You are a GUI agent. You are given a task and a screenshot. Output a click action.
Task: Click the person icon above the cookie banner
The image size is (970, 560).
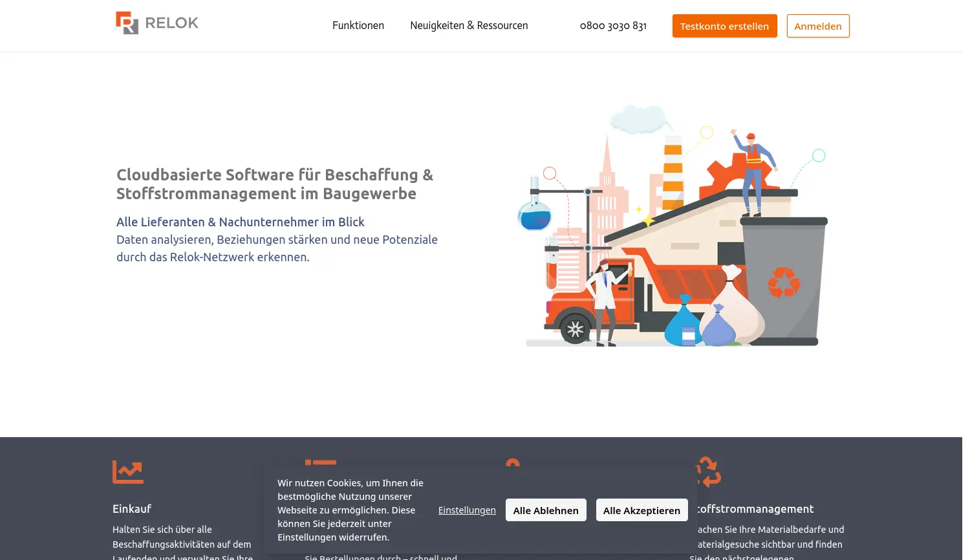coord(513,464)
